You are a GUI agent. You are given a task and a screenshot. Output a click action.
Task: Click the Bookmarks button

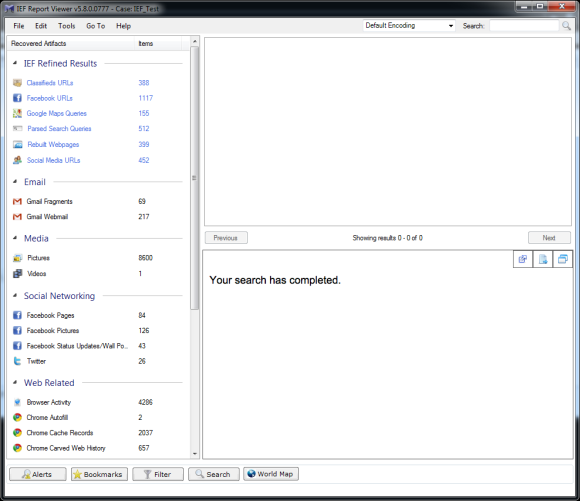tap(99, 474)
